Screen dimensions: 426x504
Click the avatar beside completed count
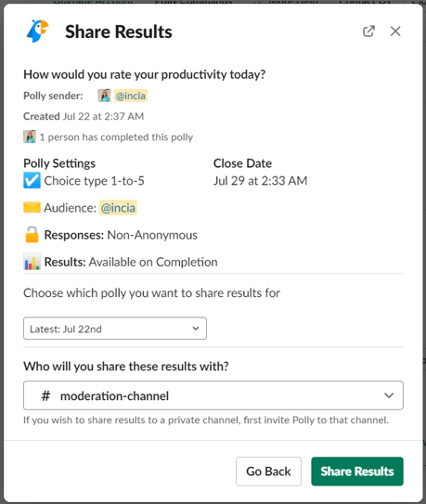pos(30,137)
